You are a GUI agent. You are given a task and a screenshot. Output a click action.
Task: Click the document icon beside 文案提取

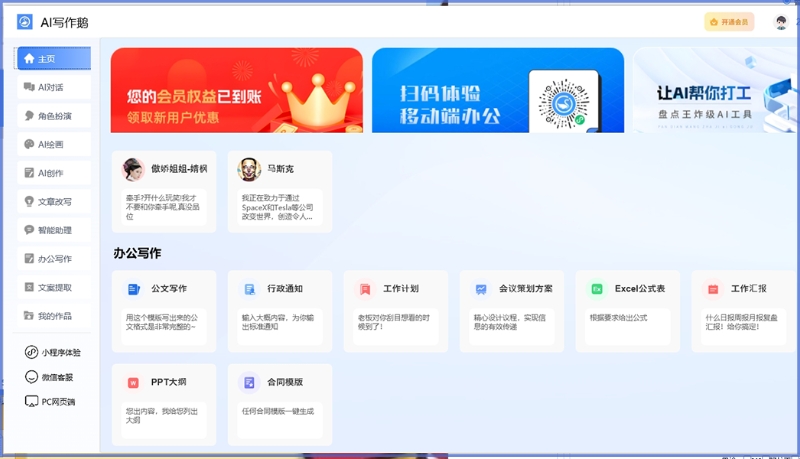tap(29, 287)
